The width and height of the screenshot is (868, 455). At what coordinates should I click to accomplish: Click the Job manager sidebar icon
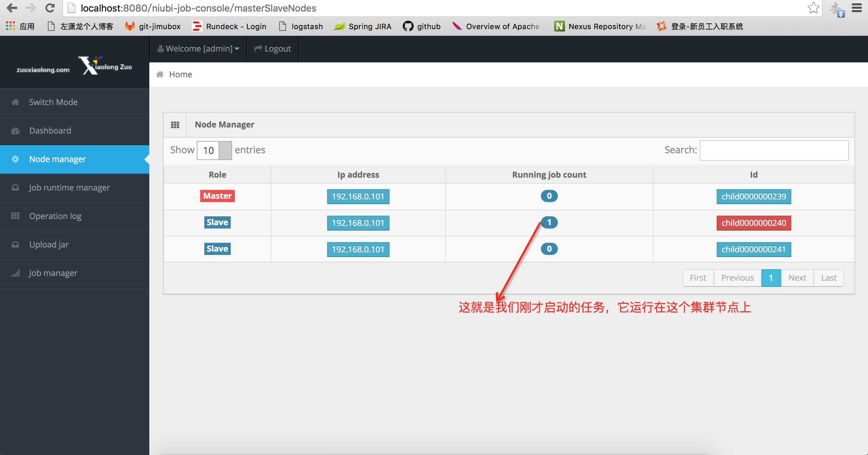16,273
